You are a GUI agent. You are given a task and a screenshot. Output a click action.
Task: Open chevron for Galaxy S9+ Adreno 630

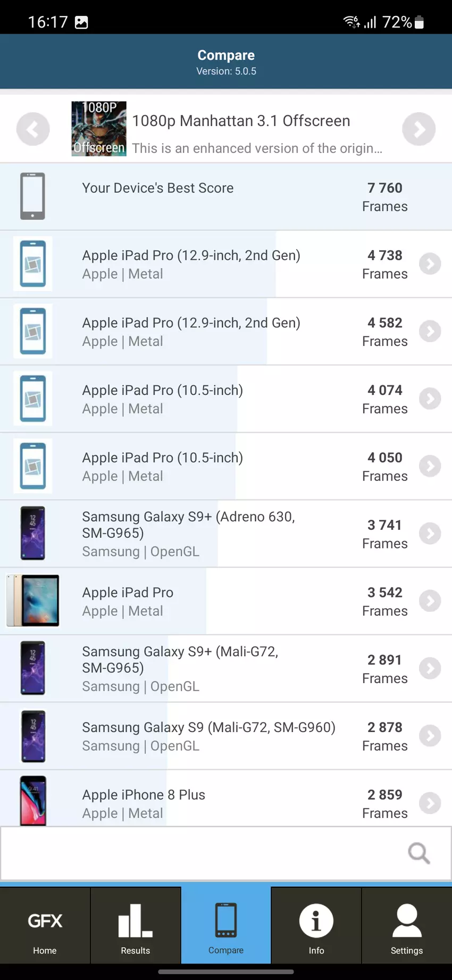point(430,534)
